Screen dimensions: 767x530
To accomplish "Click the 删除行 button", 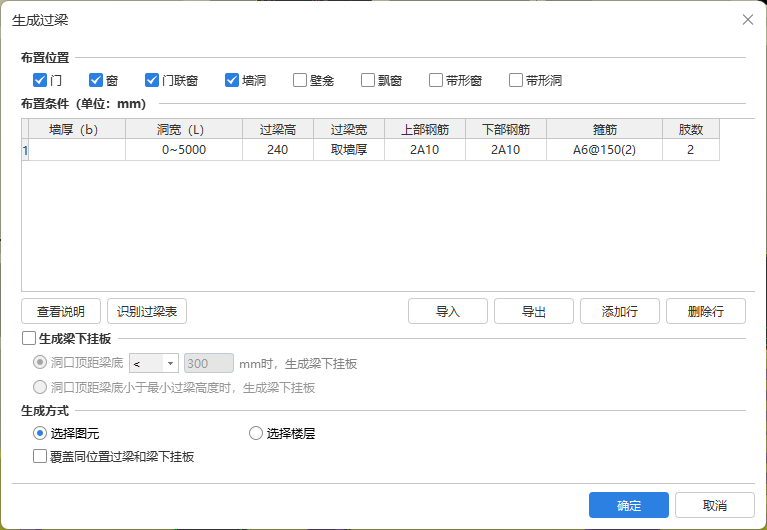I will click(x=706, y=311).
